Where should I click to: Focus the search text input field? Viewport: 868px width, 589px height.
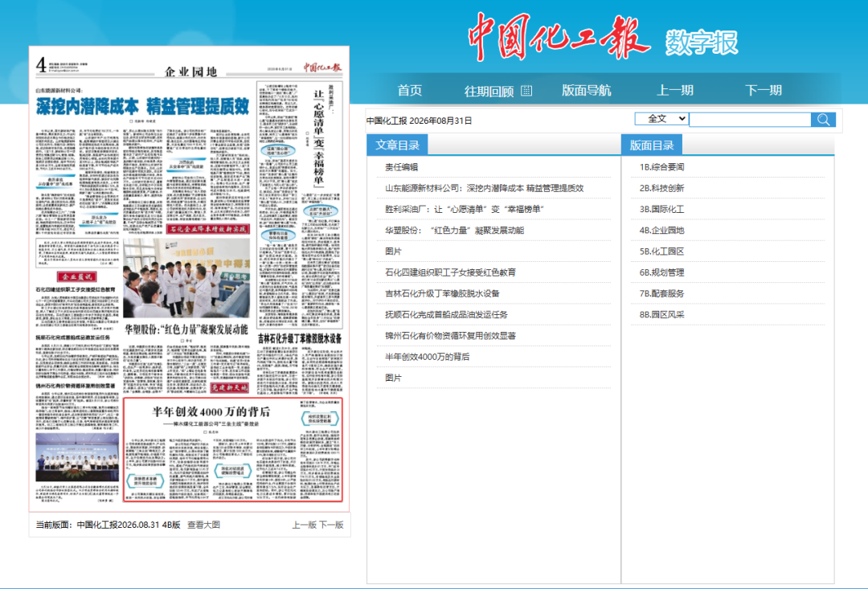point(750,120)
